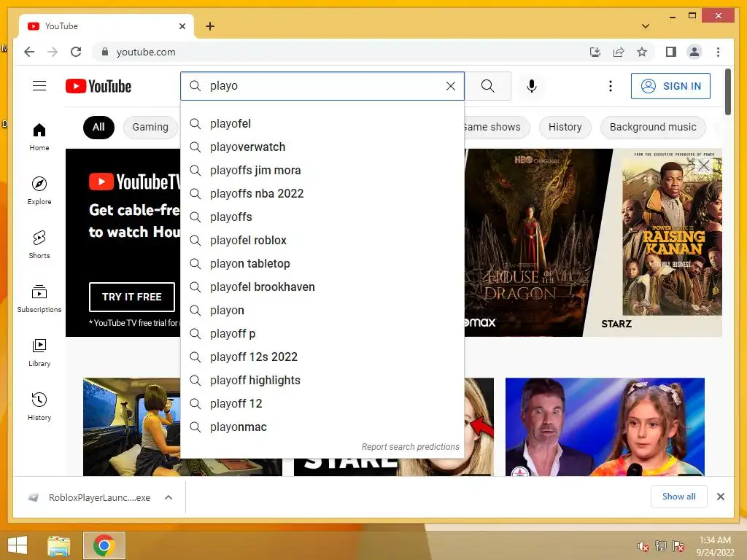This screenshot has height=560, width=747.
Task: Open the video thumbnail with girl in van
Action: [x=131, y=427]
